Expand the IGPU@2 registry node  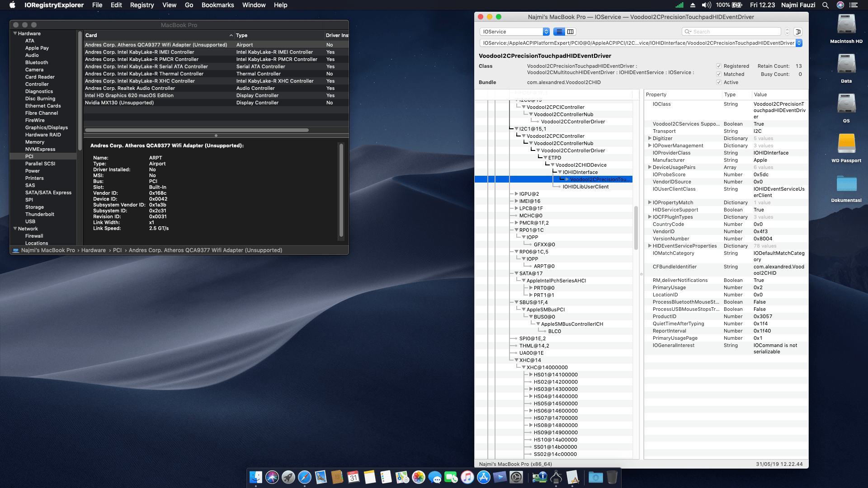click(516, 194)
